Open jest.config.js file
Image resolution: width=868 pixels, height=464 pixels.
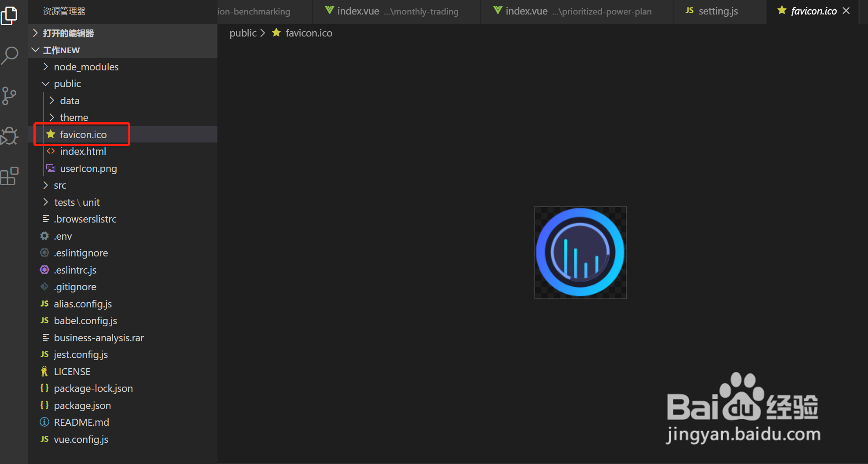[122, 354]
